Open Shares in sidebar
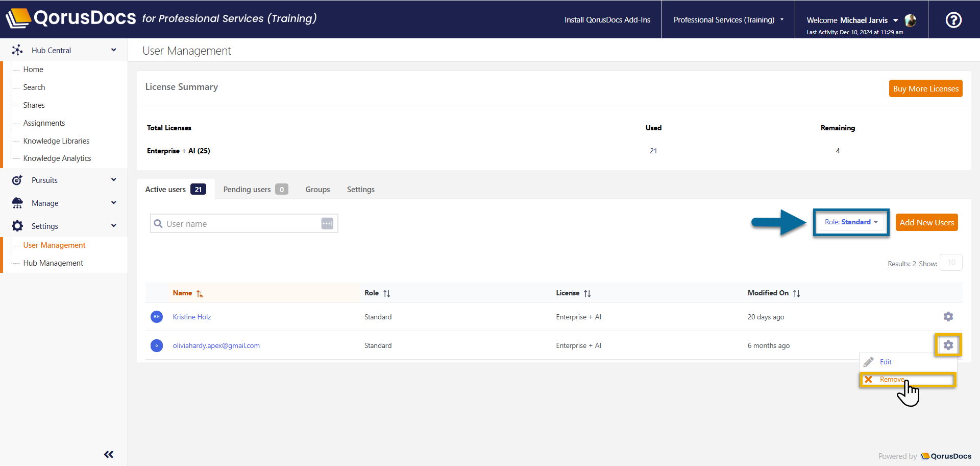This screenshot has width=980, height=466. click(x=34, y=105)
